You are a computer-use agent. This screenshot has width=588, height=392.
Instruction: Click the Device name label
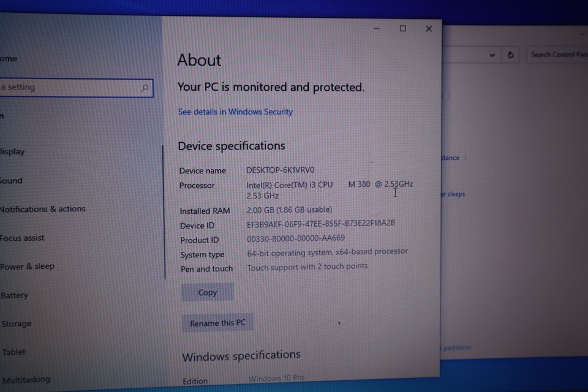tap(203, 171)
